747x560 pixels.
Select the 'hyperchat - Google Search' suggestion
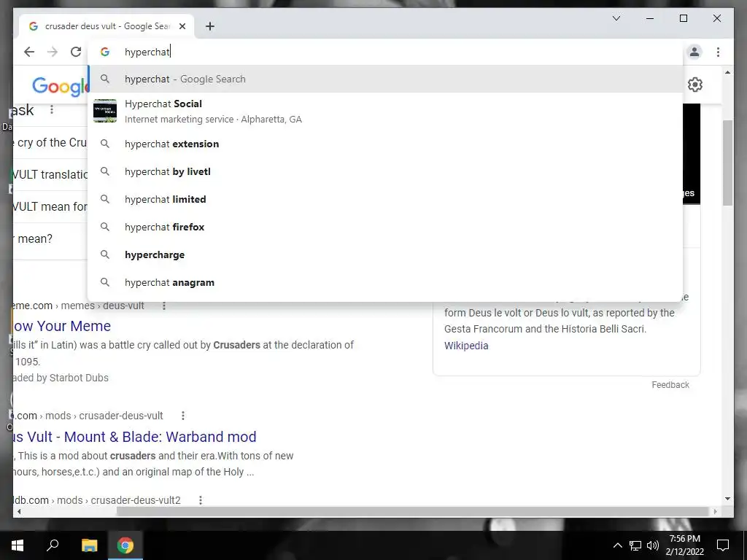point(385,79)
